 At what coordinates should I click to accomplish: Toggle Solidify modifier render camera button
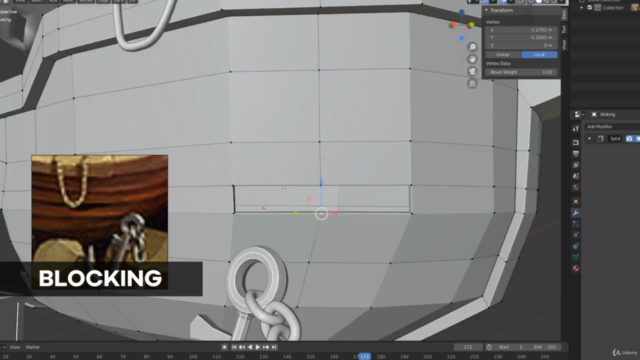point(629,139)
